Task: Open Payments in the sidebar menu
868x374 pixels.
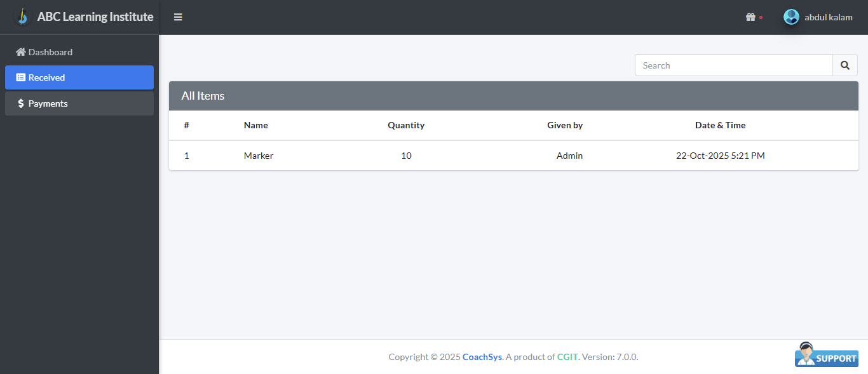Action: click(x=48, y=104)
